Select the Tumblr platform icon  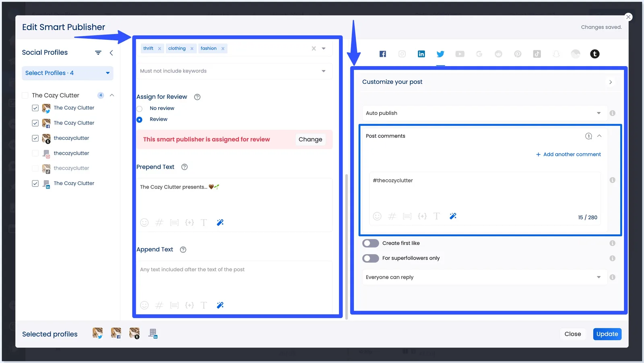(x=594, y=54)
